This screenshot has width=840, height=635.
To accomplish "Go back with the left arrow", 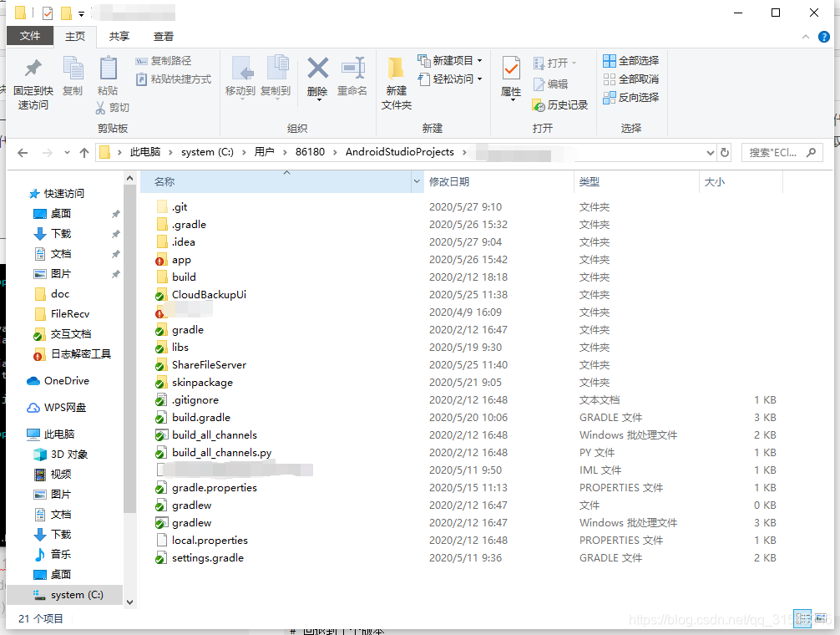I will tap(23, 153).
